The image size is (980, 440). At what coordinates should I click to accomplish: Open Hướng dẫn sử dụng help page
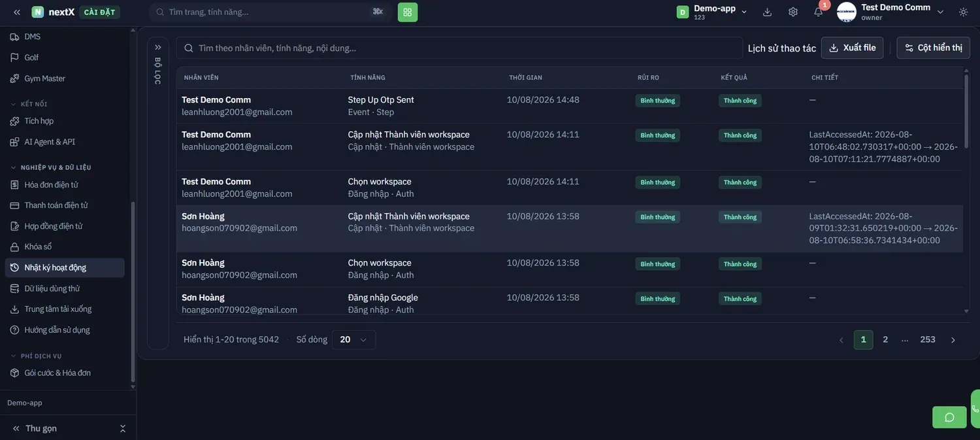click(65, 330)
